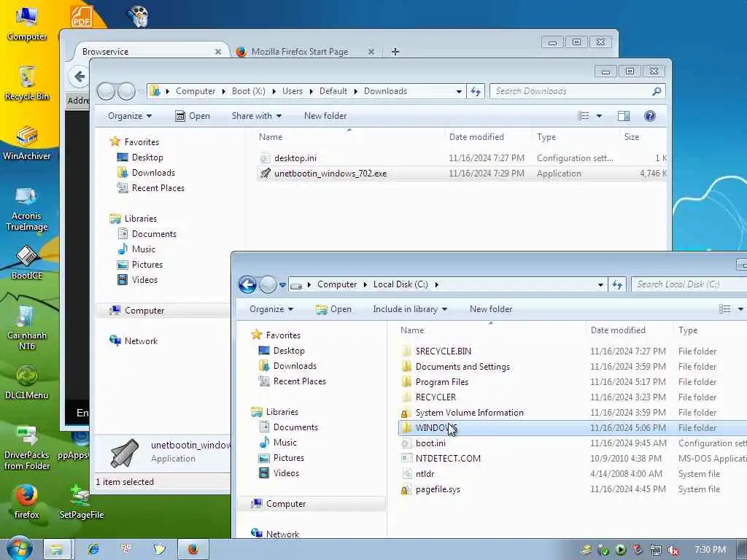
Task: Click the Search Downloads field
Action: [572, 91]
